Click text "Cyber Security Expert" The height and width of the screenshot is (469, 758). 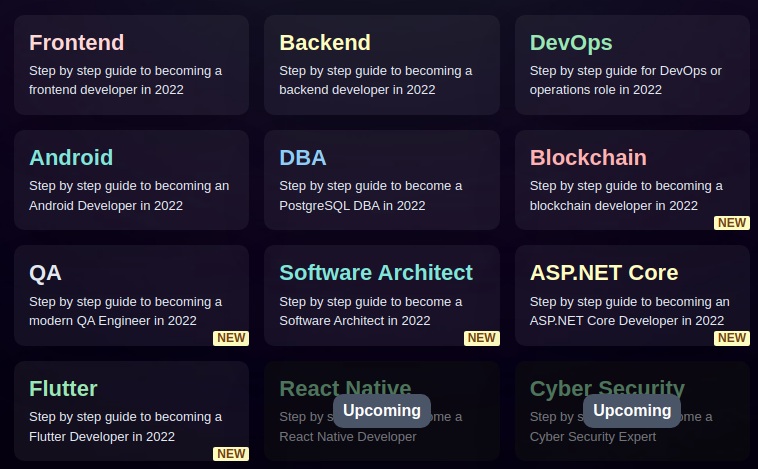coord(593,437)
